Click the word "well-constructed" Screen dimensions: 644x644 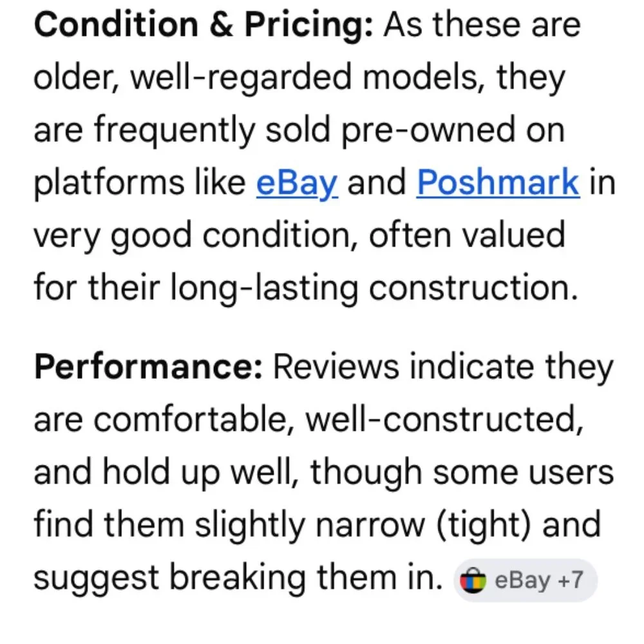click(x=440, y=421)
